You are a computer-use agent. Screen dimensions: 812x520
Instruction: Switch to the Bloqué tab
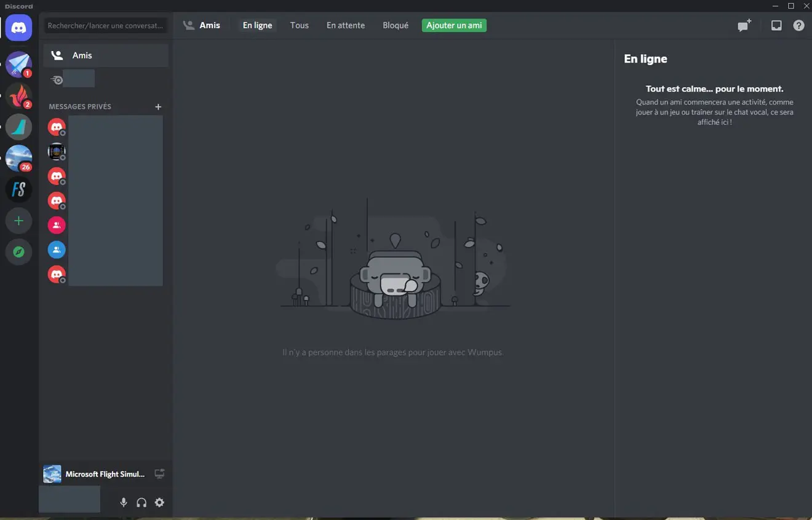396,26
